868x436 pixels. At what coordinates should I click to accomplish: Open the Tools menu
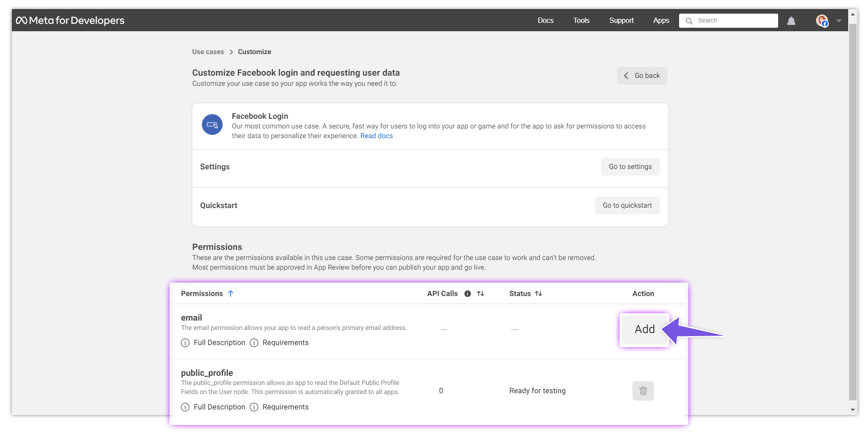[581, 20]
